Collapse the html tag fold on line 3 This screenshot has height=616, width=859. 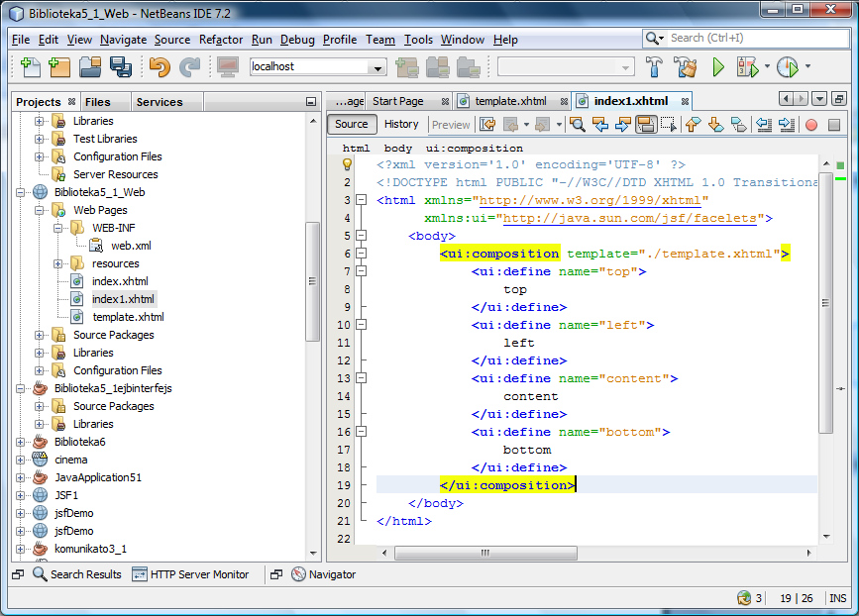click(361, 200)
